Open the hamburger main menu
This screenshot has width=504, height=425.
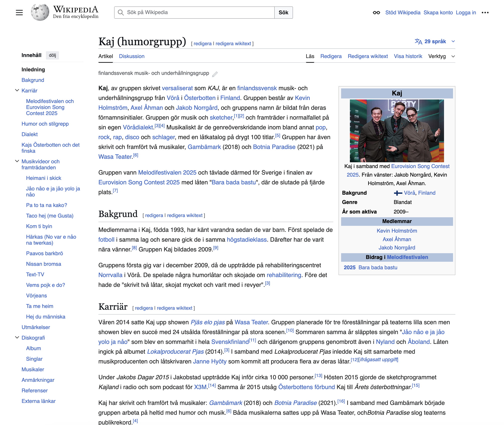tap(19, 13)
